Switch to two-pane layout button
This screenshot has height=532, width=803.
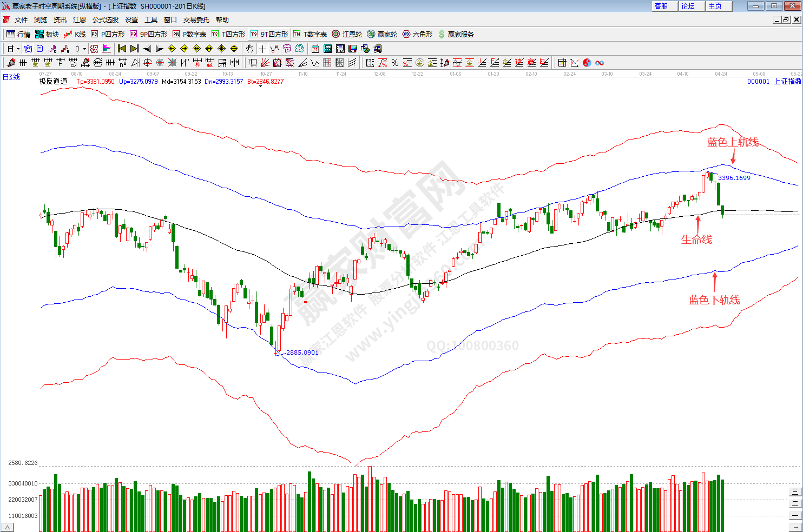click(795, 503)
